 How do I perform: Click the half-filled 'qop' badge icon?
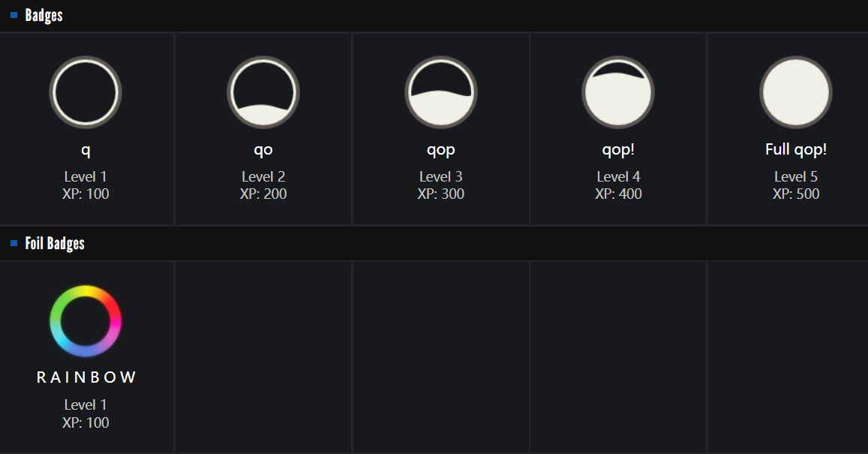pos(441,92)
